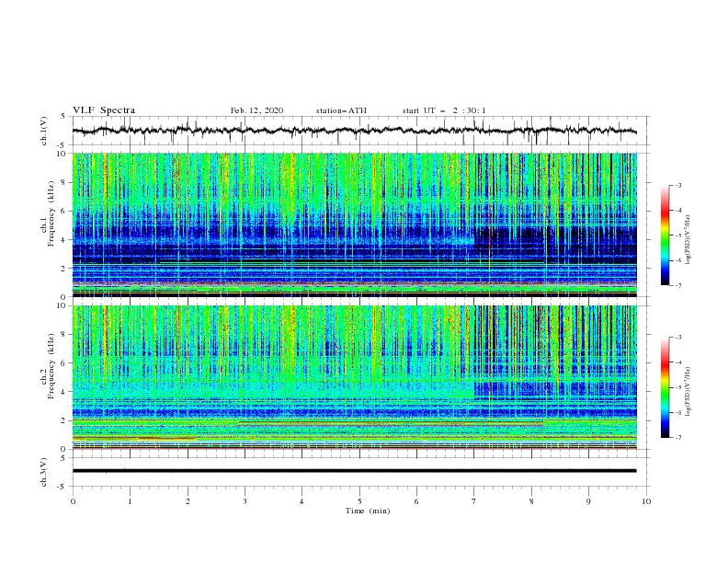Click the ch.1 PSD color scale bar
The height and width of the screenshot is (563, 728).
[x=665, y=236]
